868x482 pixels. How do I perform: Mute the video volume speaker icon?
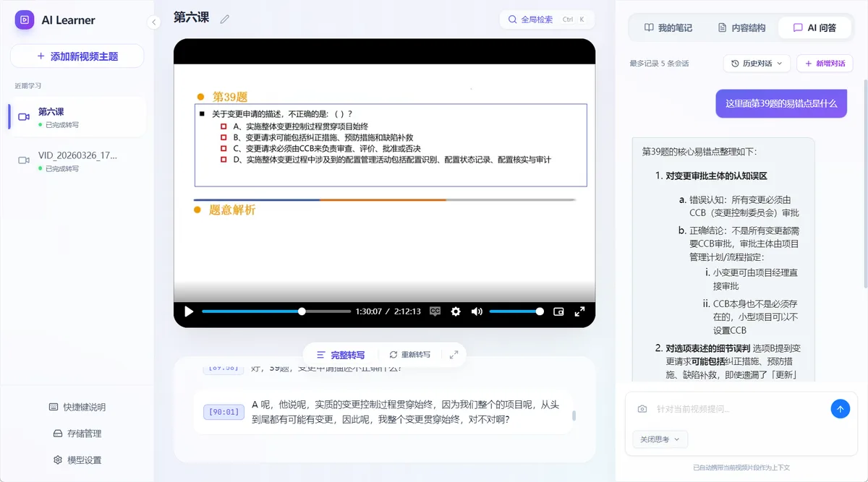tap(477, 311)
